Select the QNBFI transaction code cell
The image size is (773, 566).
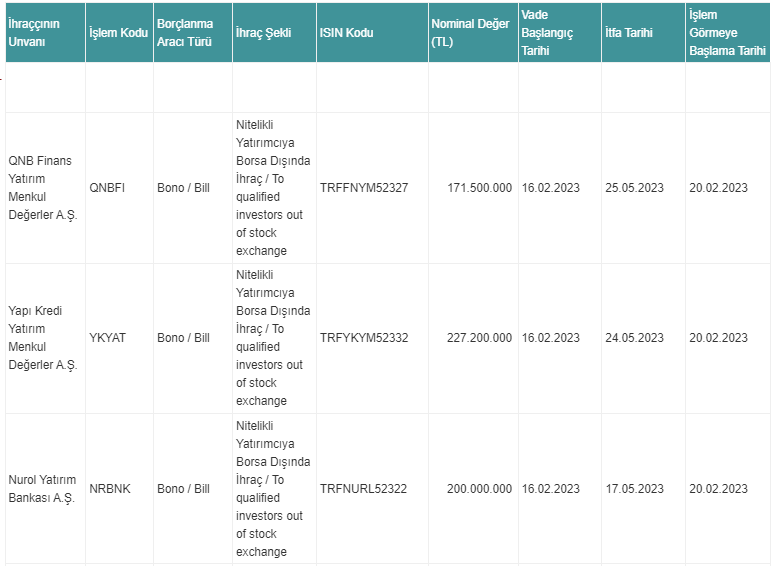click(x=109, y=188)
